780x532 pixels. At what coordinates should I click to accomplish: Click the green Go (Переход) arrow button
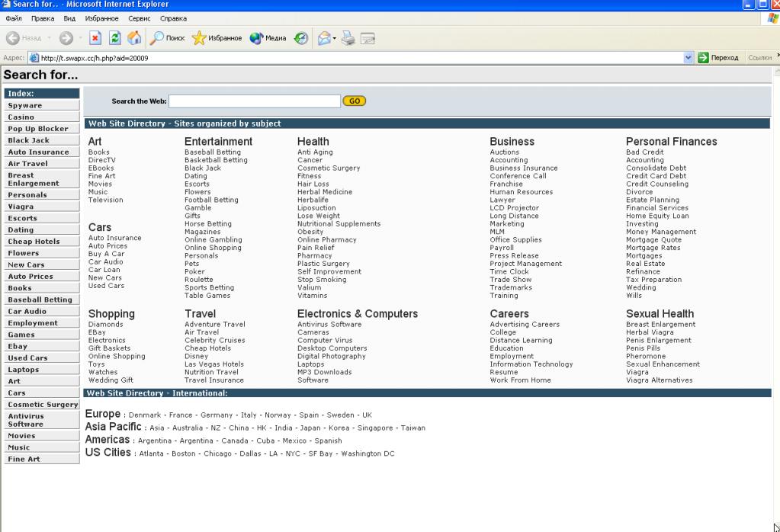717,58
